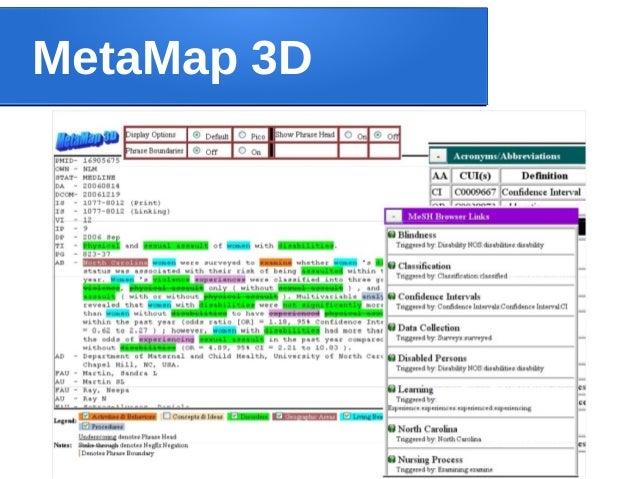Click the 'Denotes Phrase Boundary' note

[x=118, y=453]
